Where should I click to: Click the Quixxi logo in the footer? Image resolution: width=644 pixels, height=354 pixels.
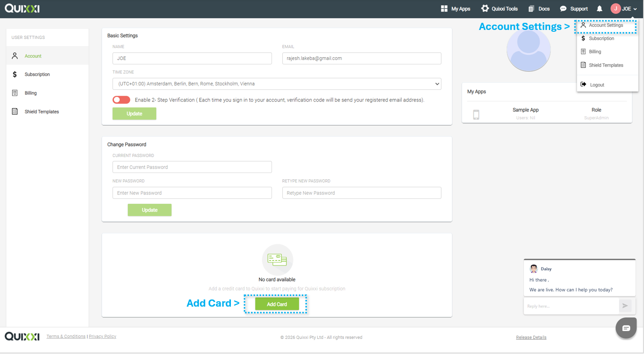point(22,337)
